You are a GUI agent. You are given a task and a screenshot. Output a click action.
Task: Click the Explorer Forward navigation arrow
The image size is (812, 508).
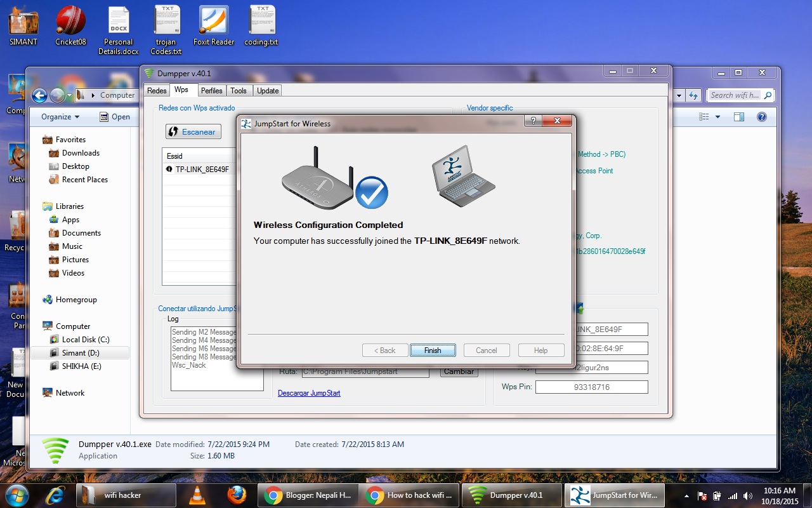pos(57,95)
